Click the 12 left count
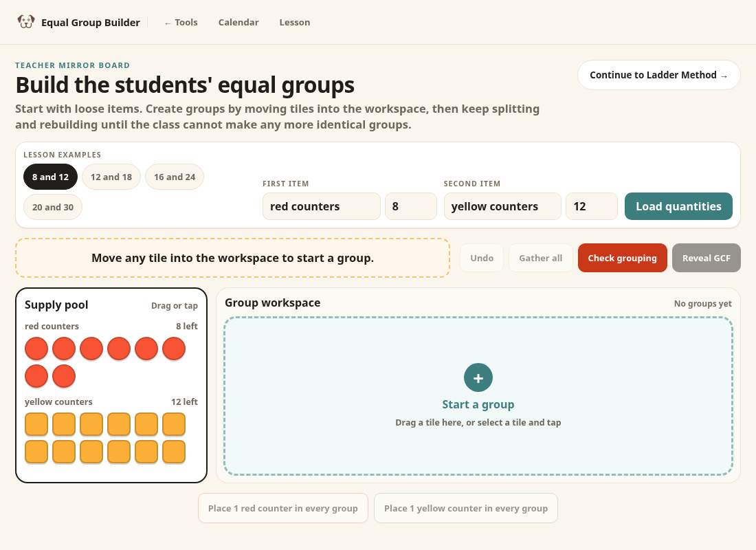756x550 pixels. pos(184,402)
